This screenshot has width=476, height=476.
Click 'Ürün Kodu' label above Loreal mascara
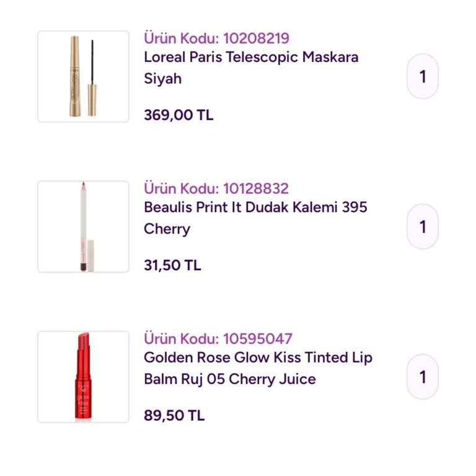181,38
